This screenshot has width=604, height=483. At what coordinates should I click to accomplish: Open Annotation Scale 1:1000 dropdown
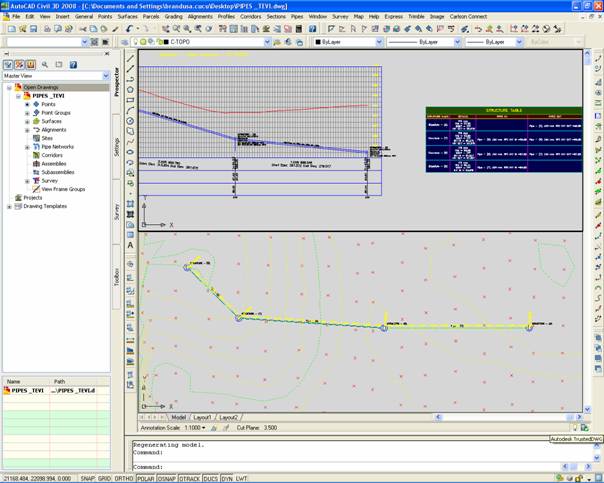pos(195,428)
